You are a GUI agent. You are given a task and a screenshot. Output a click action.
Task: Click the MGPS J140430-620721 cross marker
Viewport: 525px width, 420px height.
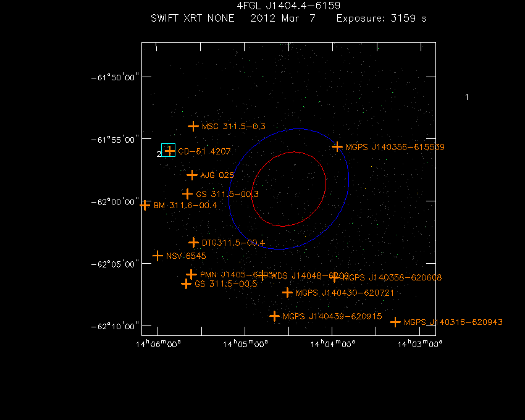[x=287, y=292]
